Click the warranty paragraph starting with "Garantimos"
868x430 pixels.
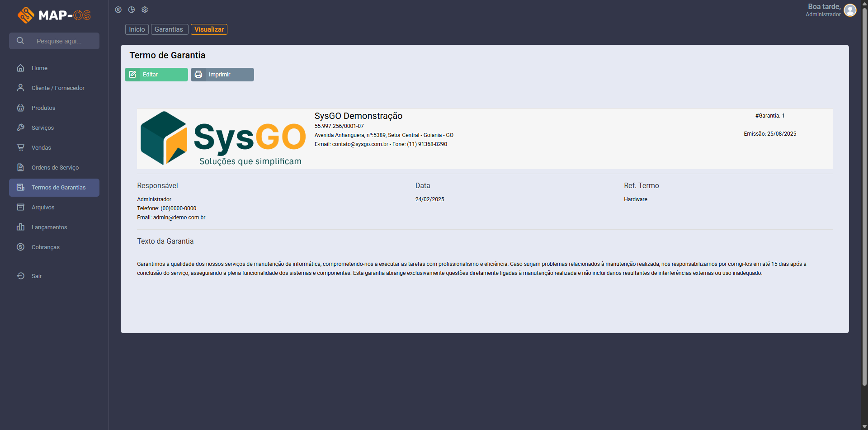click(472, 269)
